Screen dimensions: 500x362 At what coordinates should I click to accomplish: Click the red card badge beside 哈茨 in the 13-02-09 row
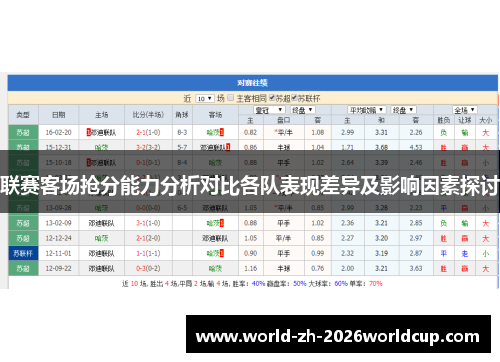click(222, 223)
